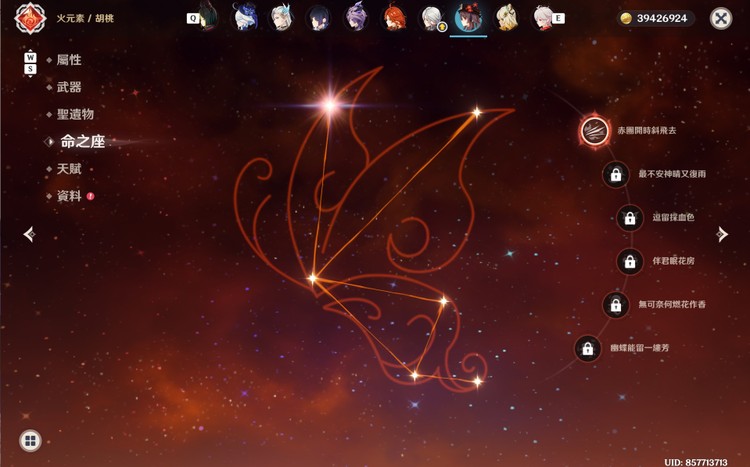Switch to next character with right arrow

click(x=722, y=234)
